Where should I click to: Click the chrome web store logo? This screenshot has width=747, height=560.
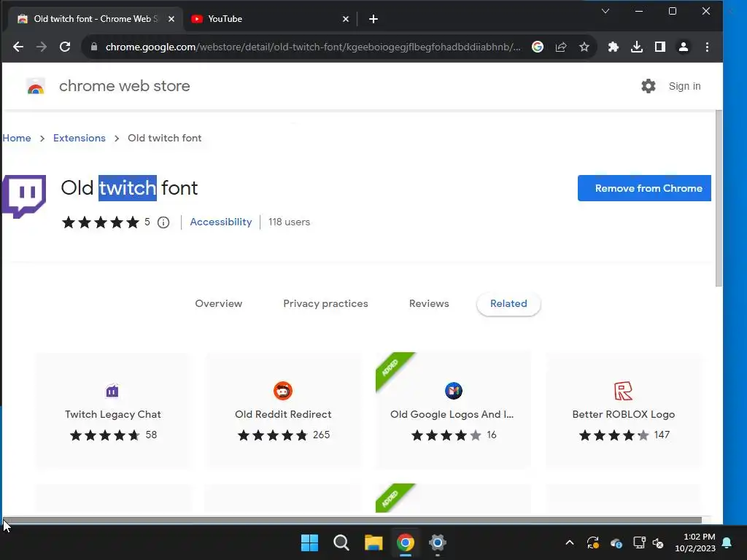(36, 86)
